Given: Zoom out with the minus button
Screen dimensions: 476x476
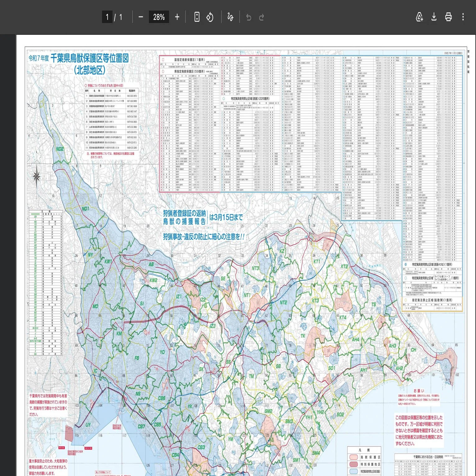Looking at the screenshot, I should coord(141,17).
